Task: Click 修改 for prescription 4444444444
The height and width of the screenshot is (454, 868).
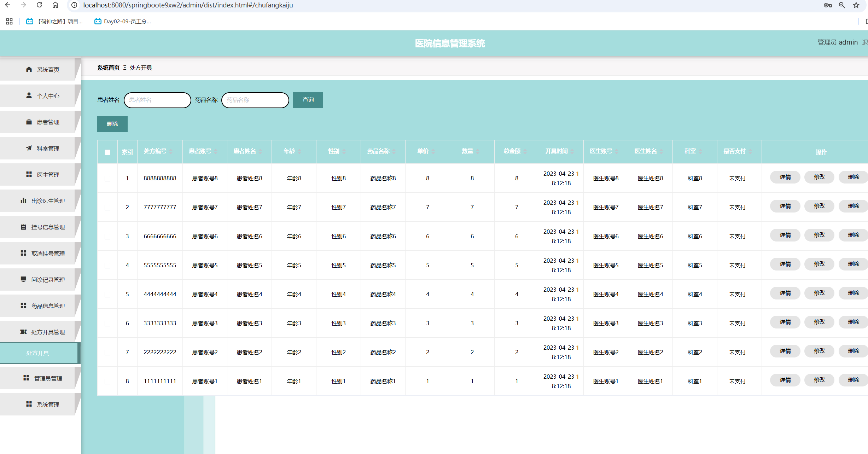Action: (x=820, y=293)
